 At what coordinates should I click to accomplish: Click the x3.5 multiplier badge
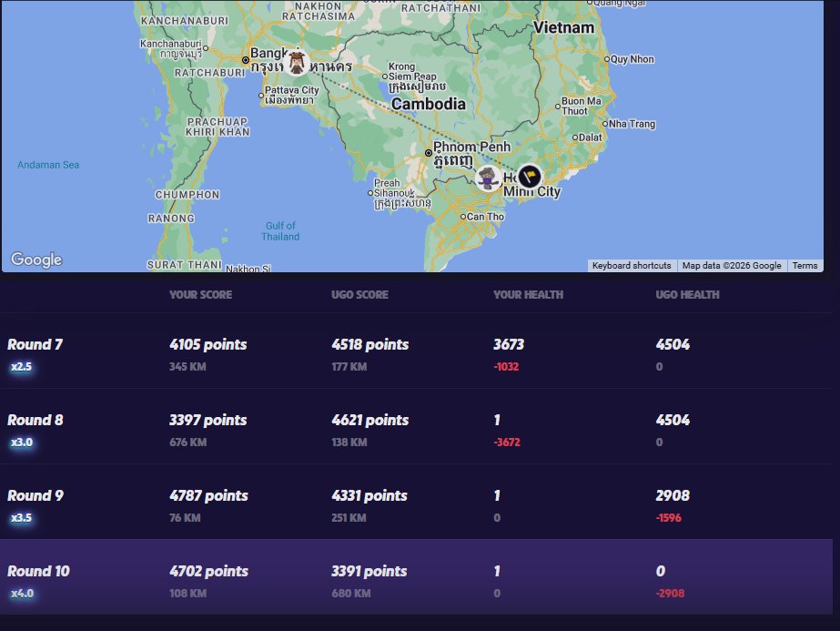coord(22,518)
